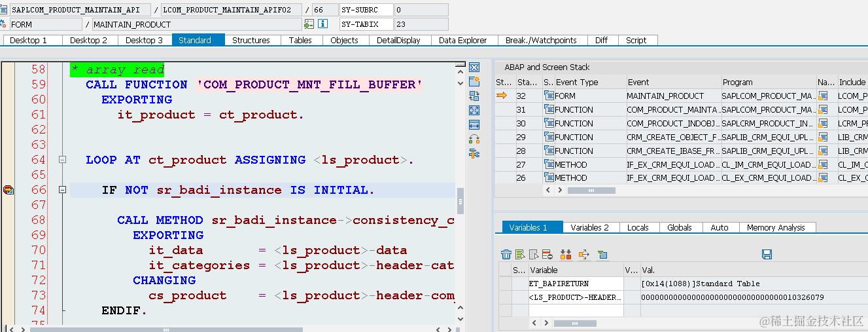Switch to the Auto tab

point(720,227)
